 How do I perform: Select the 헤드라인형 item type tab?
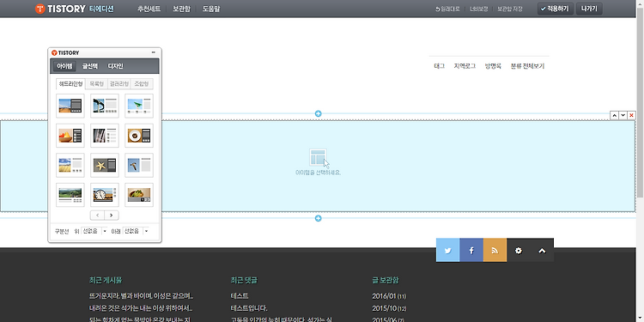(70, 84)
